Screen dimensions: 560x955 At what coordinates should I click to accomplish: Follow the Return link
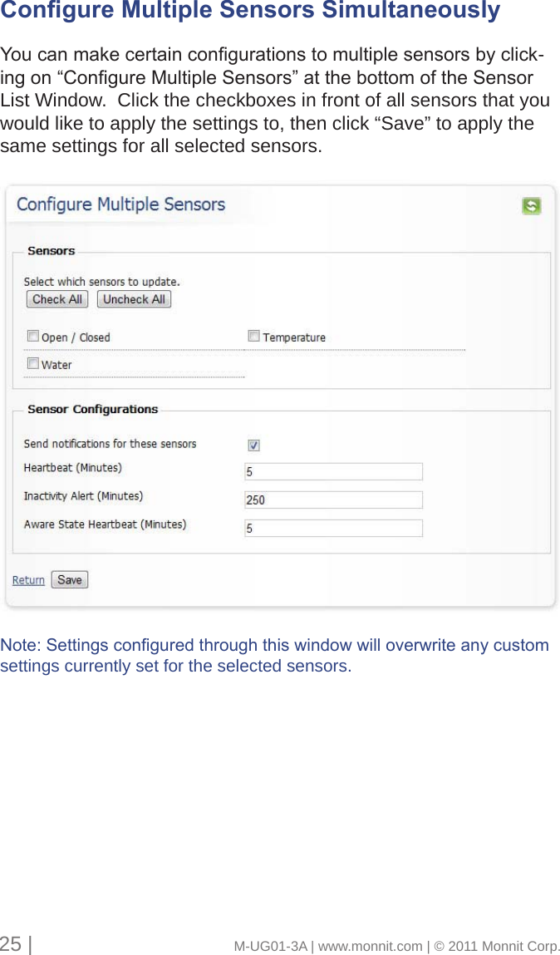pyautogui.click(x=28, y=580)
